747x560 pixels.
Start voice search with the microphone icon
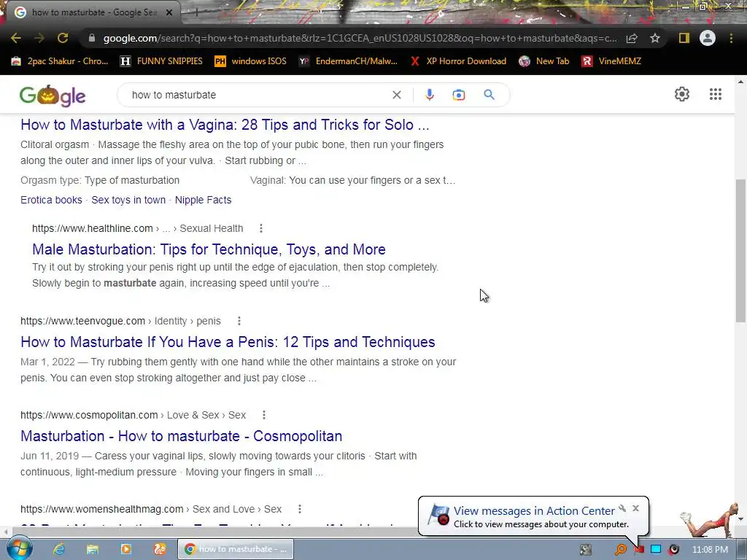pos(429,95)
